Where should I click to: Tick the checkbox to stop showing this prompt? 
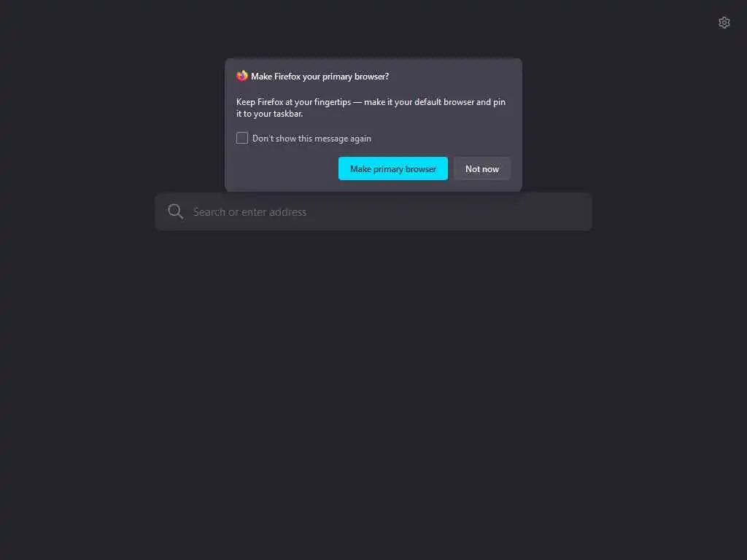pos(242,138)
